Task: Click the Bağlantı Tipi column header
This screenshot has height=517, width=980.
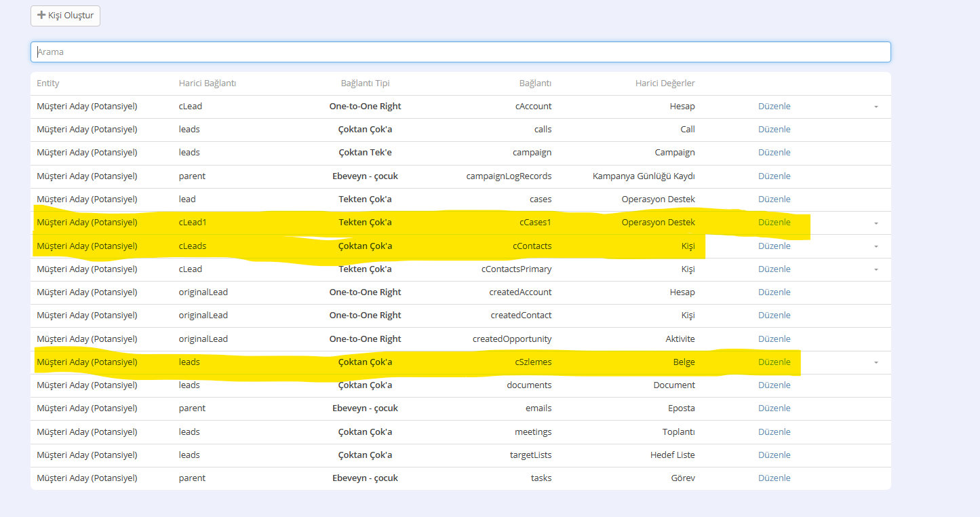Action: (x=365, y=83)
